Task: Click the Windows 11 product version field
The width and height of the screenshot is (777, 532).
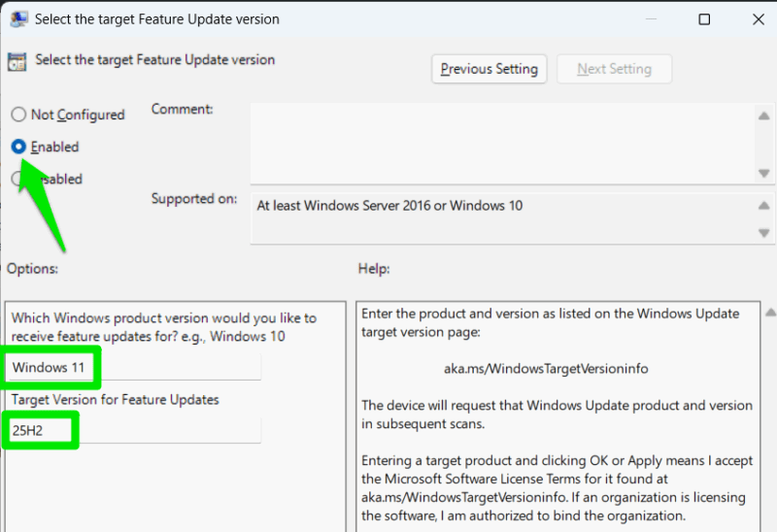Action: click(135, 368)
